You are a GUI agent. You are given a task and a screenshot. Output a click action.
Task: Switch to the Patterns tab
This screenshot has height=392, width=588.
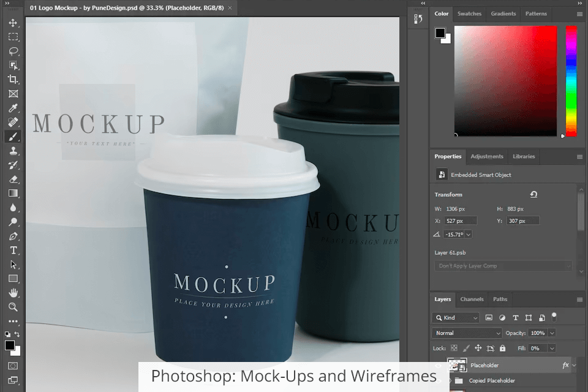coord(536,13)
